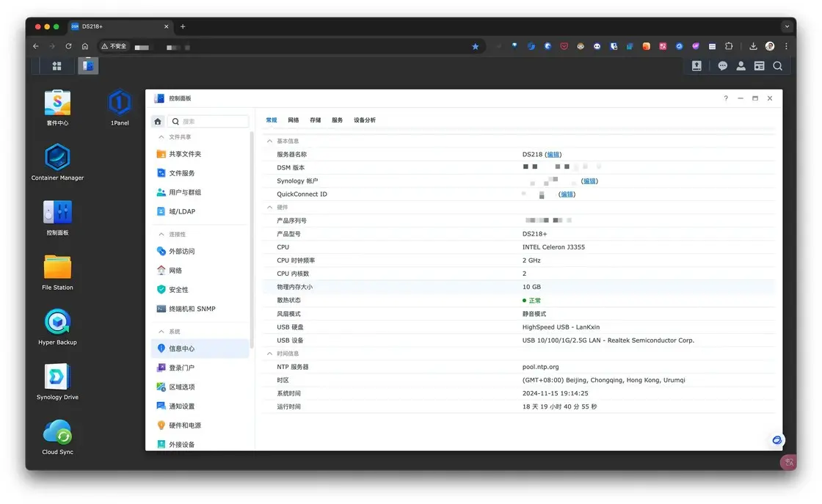
Task: Switch to the 设备分析 tab
Action: pyautogui.click(x=364, y=120)
